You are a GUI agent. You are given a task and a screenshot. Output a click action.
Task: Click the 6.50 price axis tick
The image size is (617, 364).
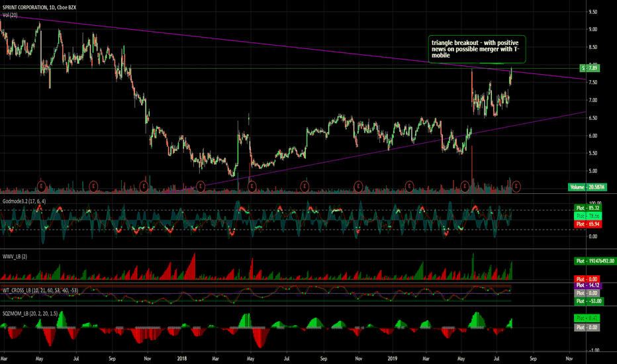(x=593, y=118)
